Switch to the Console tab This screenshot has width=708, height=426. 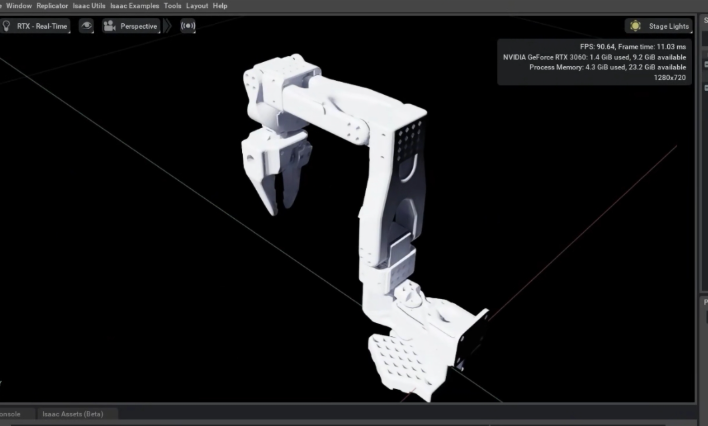click(10, 414)
